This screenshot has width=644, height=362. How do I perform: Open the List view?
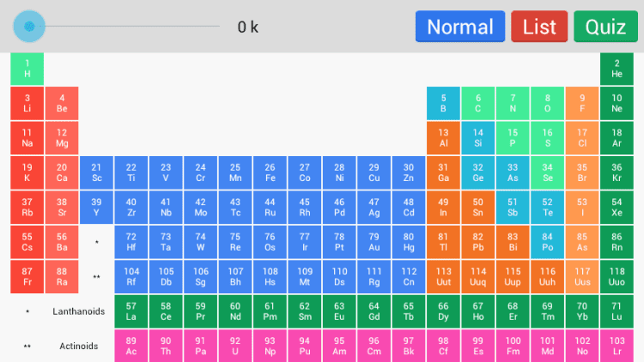(539, 27)
